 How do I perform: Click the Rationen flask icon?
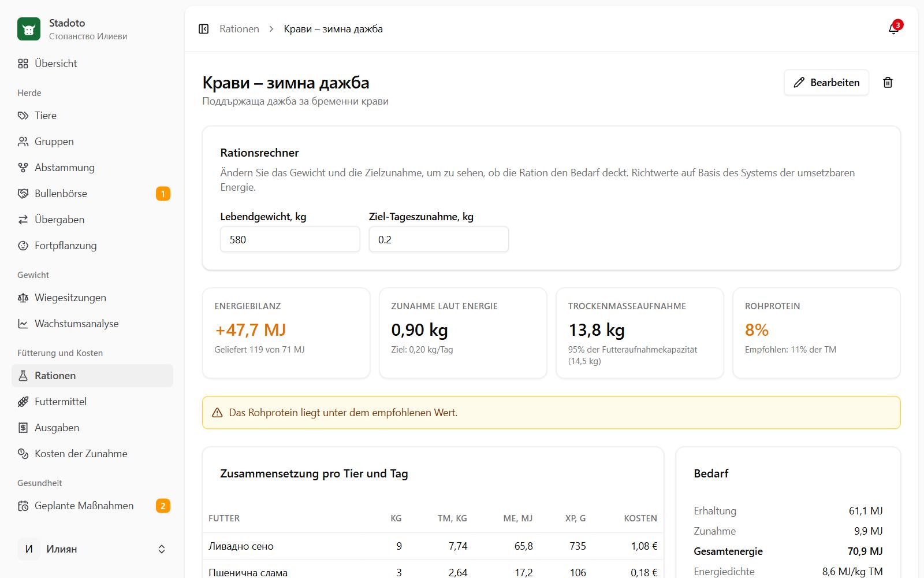(23, 376)
